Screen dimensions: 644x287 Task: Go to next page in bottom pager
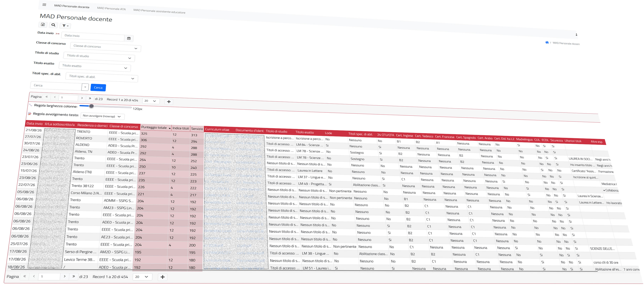tap(64, 276)
